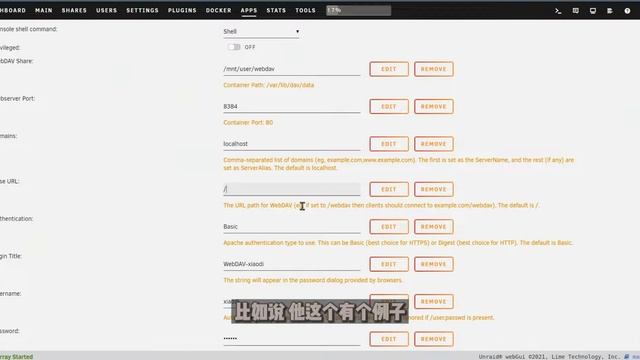Toggle the Privileged switch
The width and height of the screenshot is (640, 360).
(234, 47)
